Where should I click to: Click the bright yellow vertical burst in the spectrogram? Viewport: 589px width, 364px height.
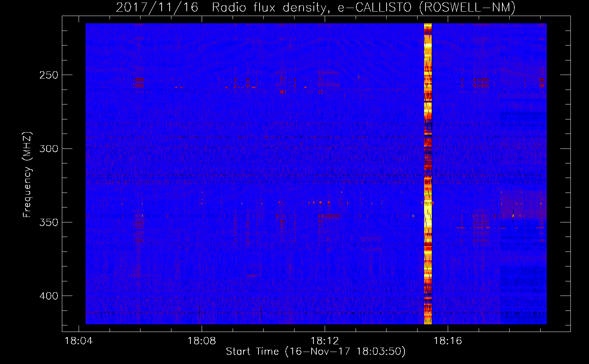[428, 174]
